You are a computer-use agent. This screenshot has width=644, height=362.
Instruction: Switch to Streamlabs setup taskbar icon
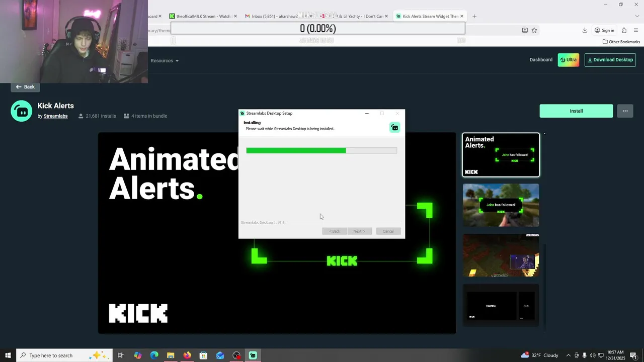(x=253, y=355)
